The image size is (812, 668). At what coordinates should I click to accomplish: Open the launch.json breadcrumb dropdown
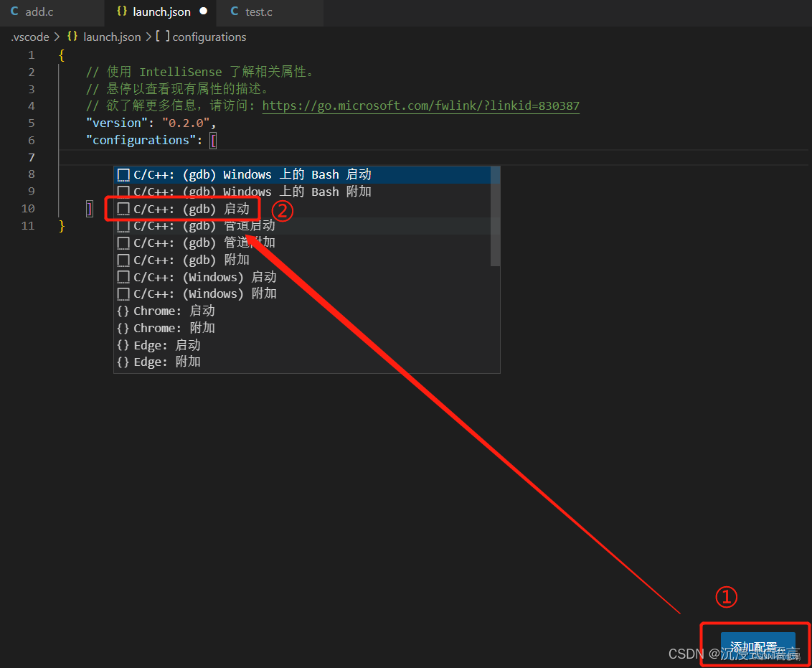coord(112,37)
